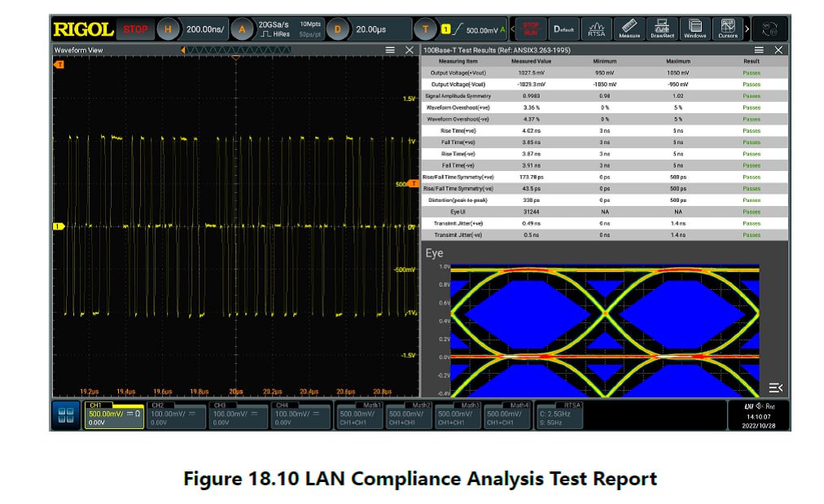Toggle the STOP/RUN acquisition button
Viewport: 824px width, 504px height.
[531, 30]
